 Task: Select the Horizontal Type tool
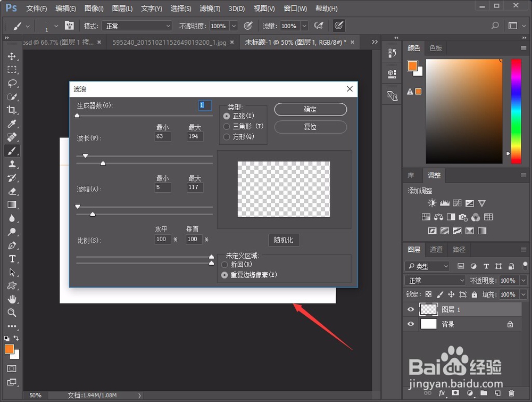[12, 259]
